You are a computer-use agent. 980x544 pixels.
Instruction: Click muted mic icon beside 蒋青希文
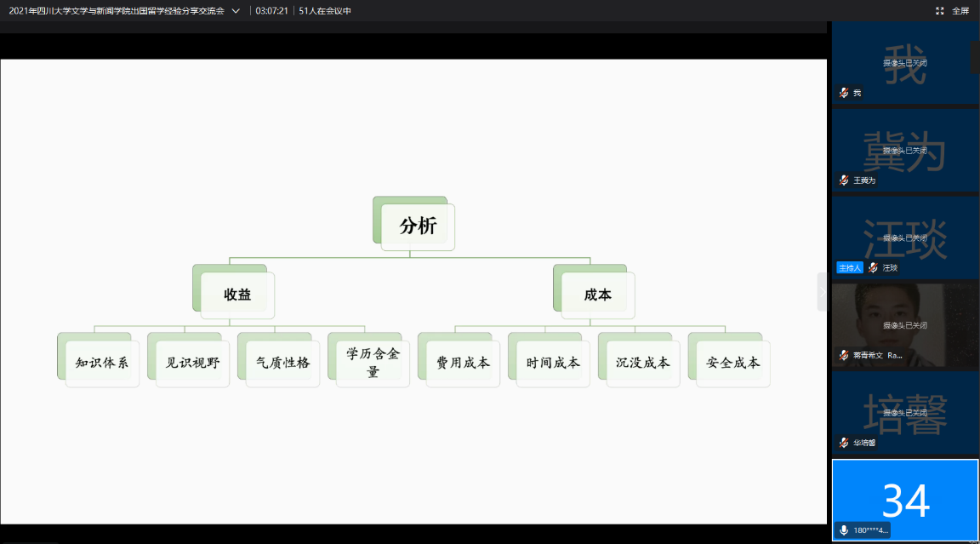844,355
